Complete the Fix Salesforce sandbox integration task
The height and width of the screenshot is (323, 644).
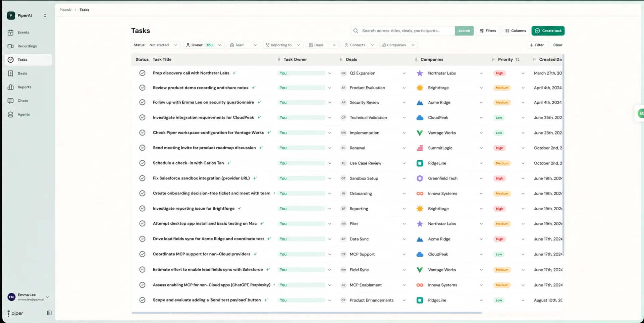[142, 178]
